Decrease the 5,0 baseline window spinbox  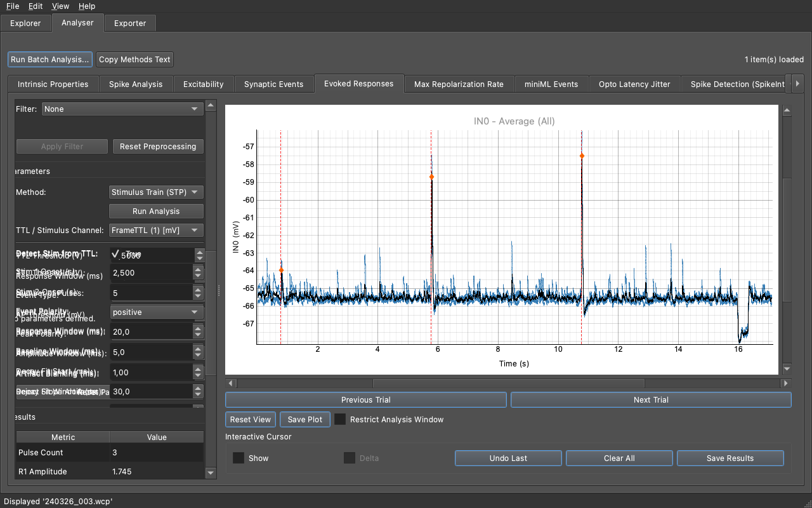point(199,356)
